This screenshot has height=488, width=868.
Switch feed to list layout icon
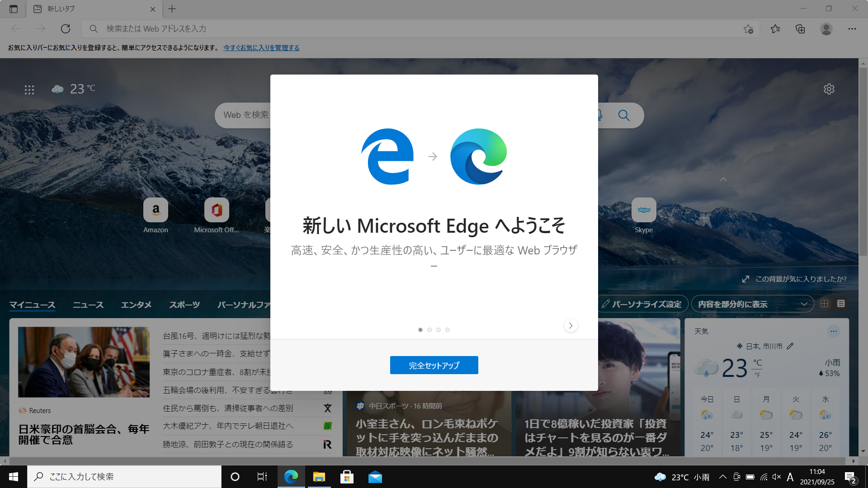point(841,304)
